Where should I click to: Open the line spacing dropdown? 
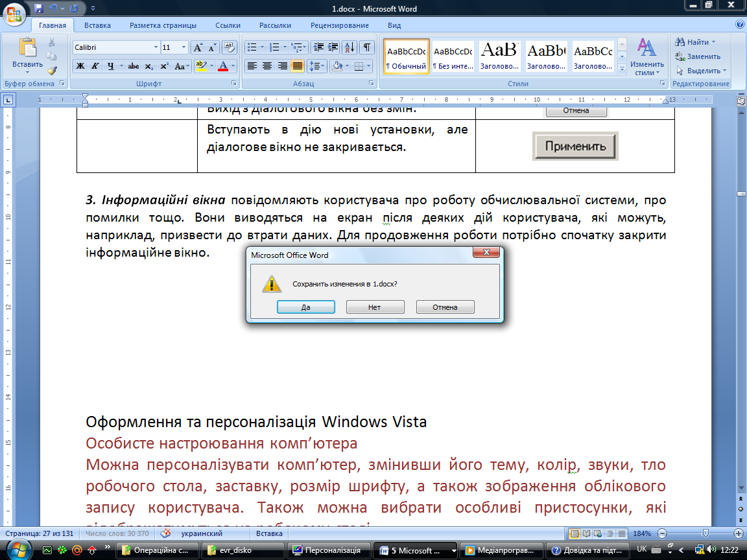click(317, 66)
